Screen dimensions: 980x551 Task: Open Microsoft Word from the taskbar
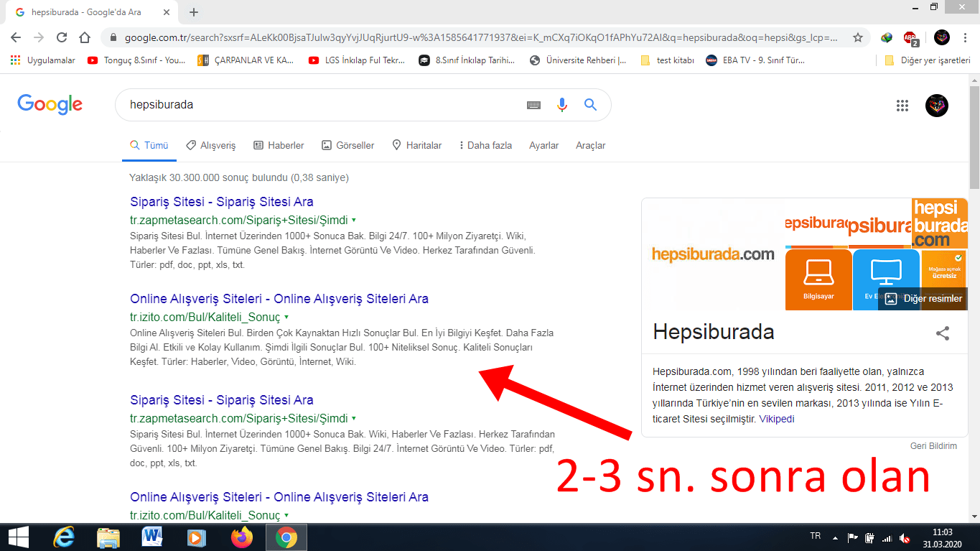click(153, 537)
